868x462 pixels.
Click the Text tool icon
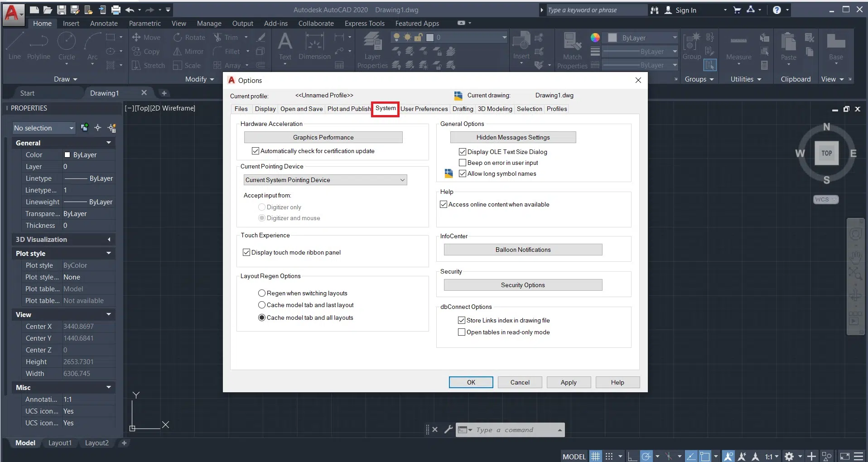click(x=285, y=42)
